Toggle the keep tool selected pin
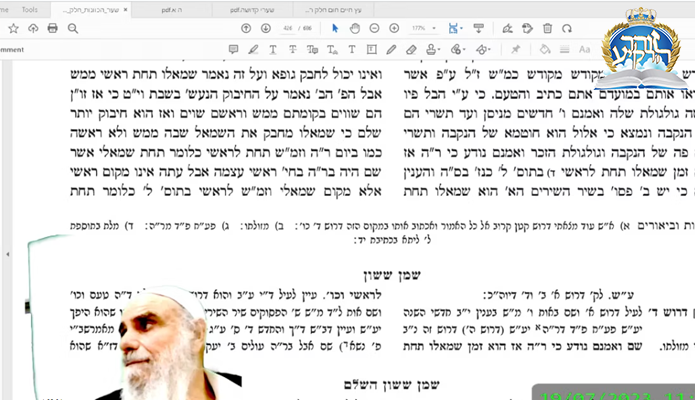Viewport: 695px width, 400px height. [x=516, y=49]
